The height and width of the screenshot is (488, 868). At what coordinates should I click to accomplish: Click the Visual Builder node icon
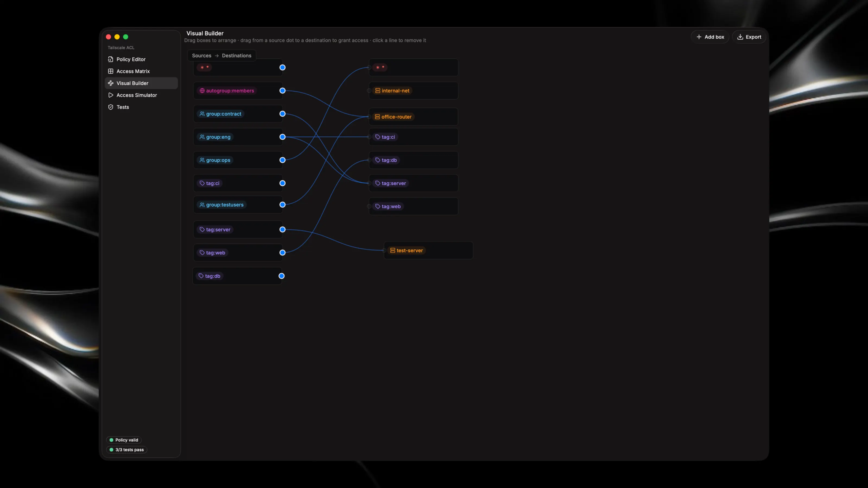click(110, 83)
